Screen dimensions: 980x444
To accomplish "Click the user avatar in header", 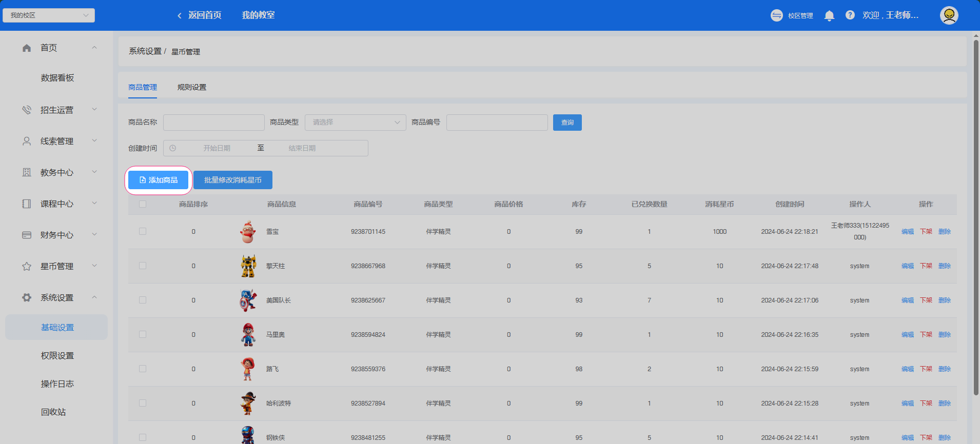I will click(x=949, y=15).
